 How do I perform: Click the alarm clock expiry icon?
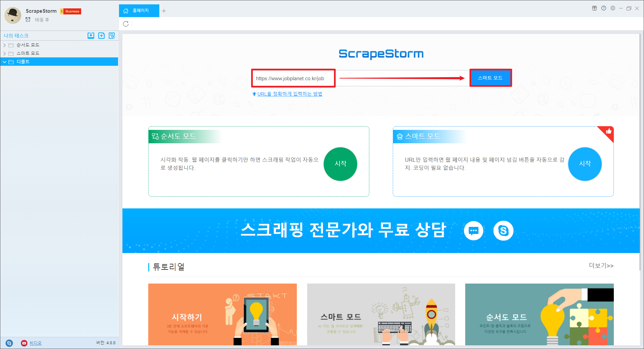28,19
